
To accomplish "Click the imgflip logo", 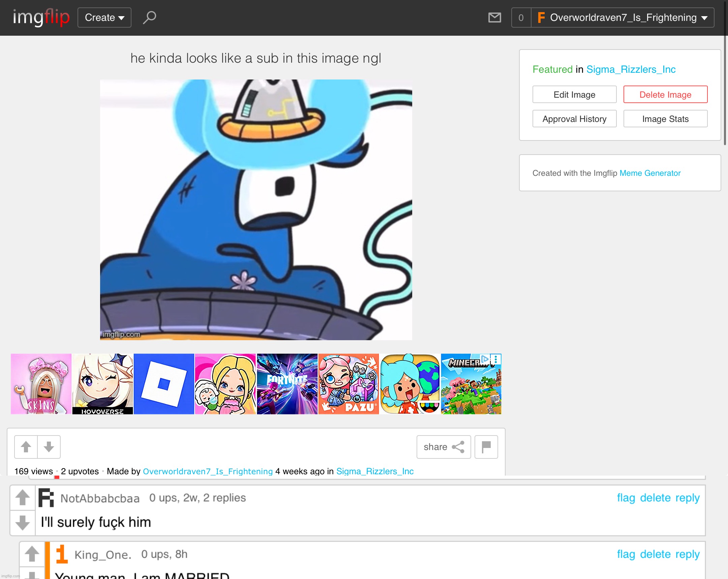I will point(41,17).
